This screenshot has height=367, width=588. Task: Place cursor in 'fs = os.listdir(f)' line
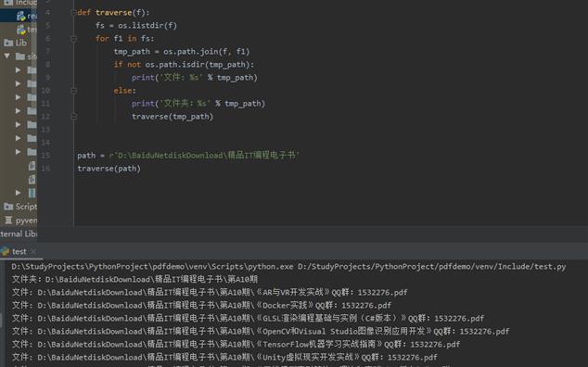(x=136, y=26)
